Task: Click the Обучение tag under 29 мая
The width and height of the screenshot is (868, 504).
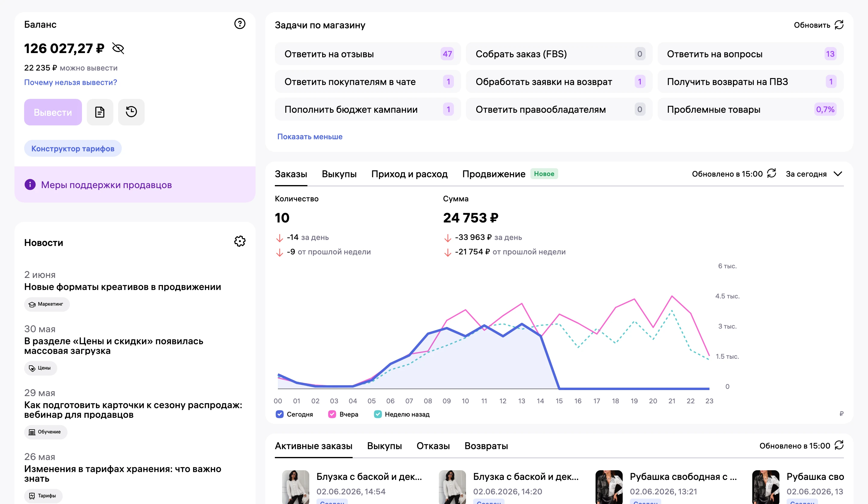Action: coord(46,432)
